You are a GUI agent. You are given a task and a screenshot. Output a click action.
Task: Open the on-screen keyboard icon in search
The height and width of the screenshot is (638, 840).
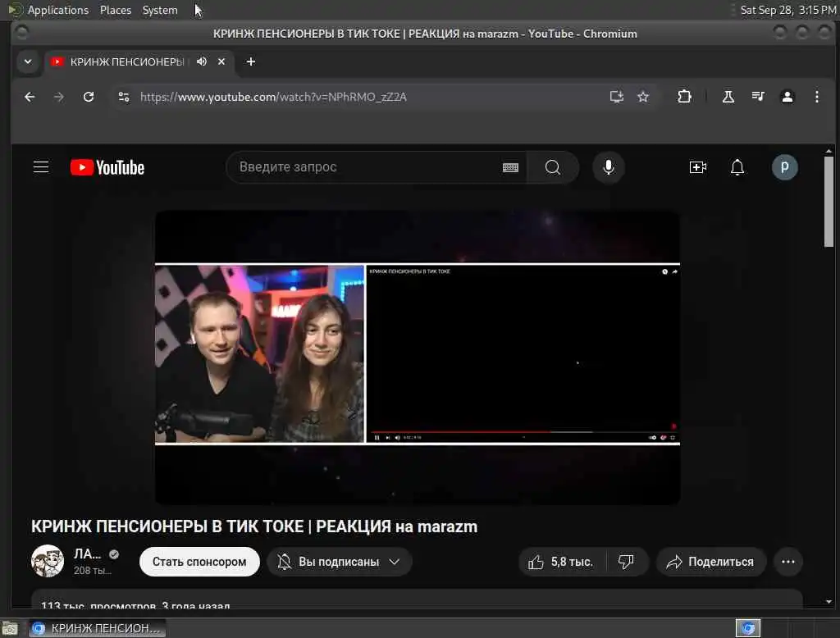510,167
